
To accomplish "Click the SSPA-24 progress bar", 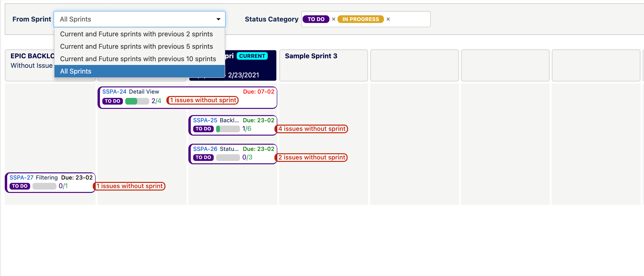I will pos(137,101).
